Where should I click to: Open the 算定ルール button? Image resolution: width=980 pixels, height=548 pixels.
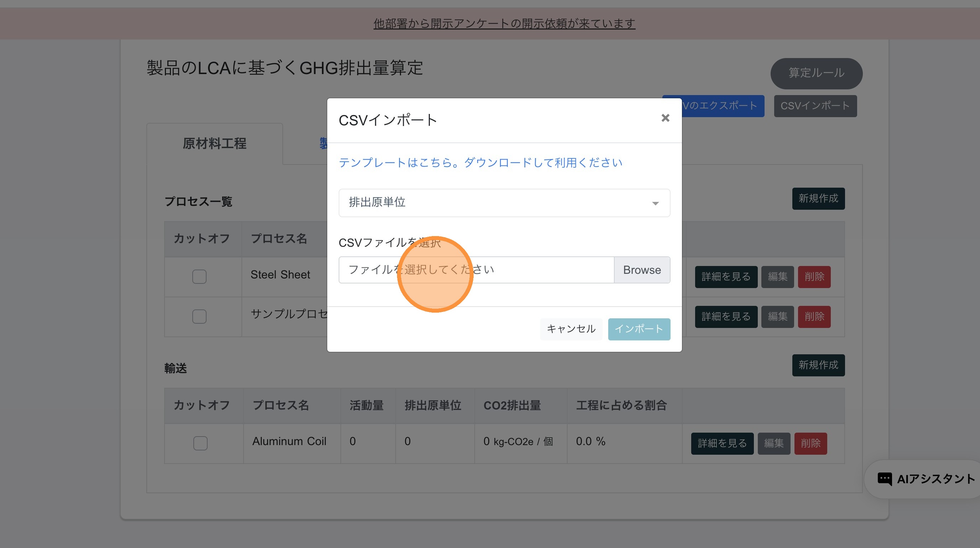click(x=816, y=73)
